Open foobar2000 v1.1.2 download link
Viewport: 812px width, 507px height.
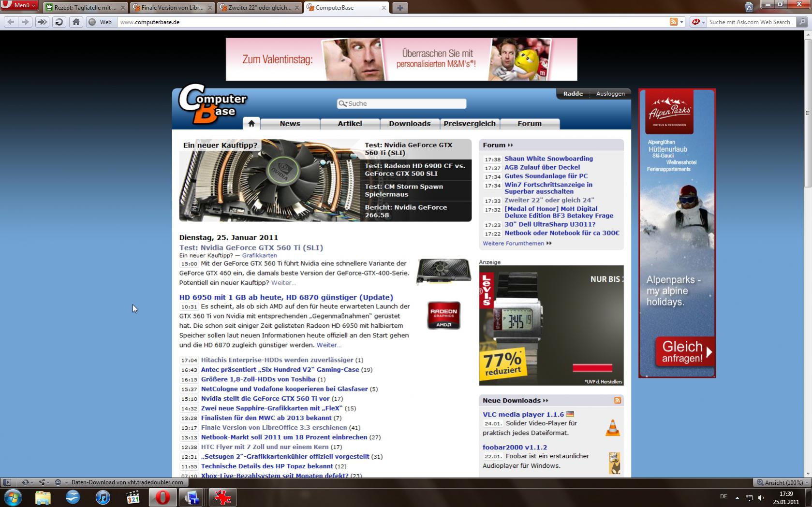(x=515, y=447)
